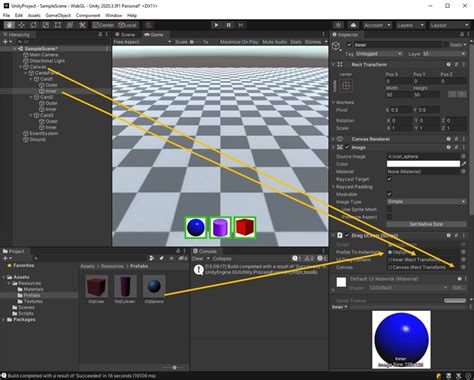This screenshot has height=380, width=474.
Task: Pick object for Source Image field
Action: [463, 156]
